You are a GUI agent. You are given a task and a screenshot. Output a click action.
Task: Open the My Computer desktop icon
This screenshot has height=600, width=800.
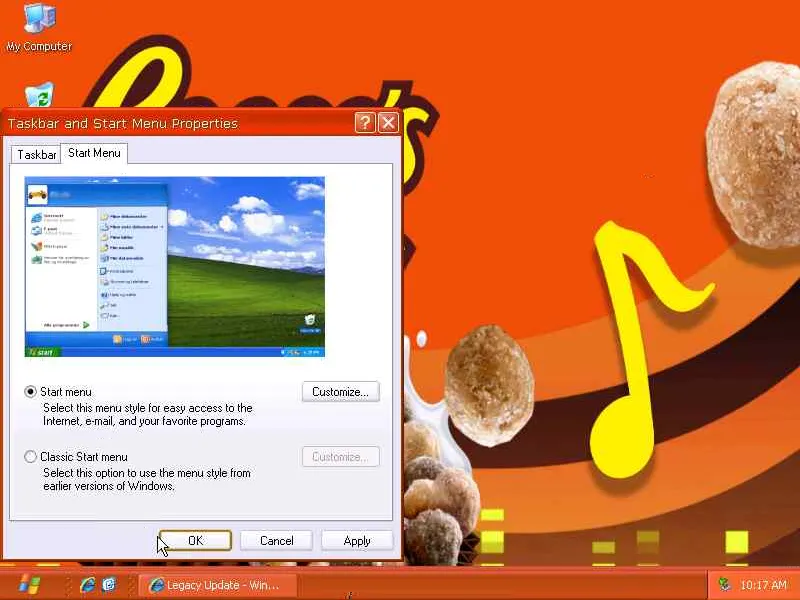pyautogui.click(x=39, y=27)
